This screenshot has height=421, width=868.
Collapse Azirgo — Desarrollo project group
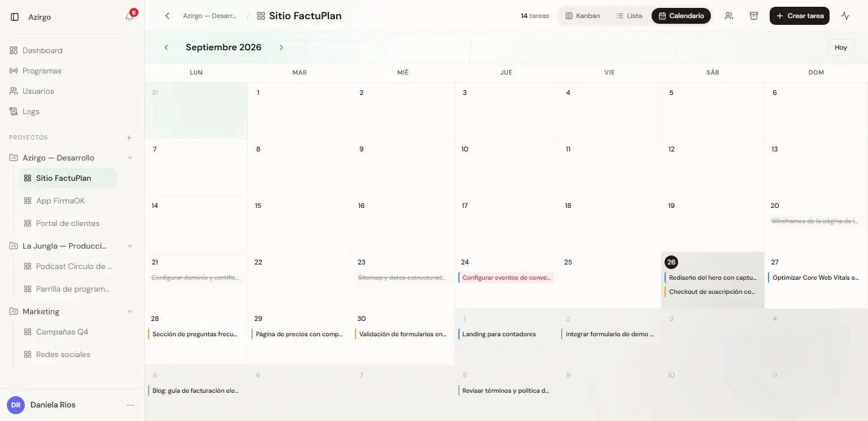click(x=130, y=158)
